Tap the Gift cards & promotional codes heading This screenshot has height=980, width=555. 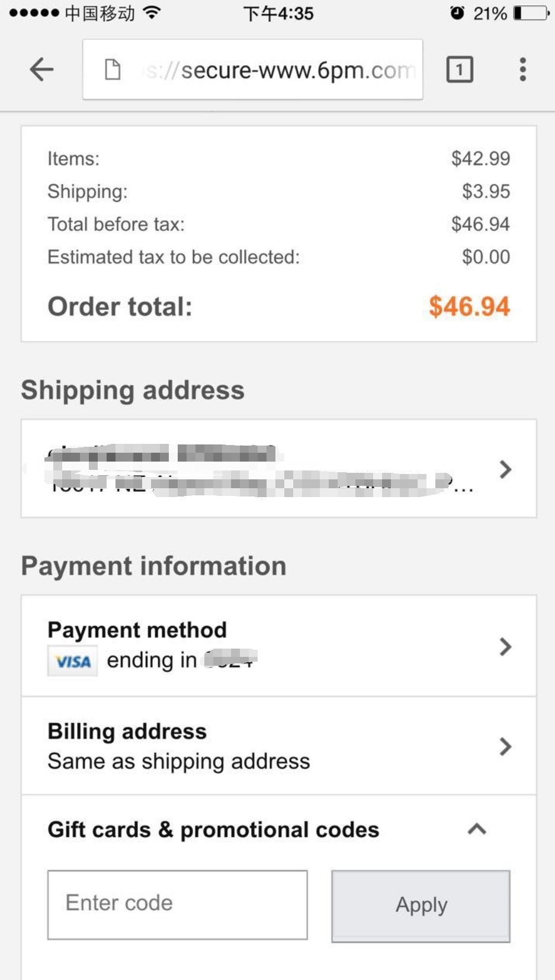click(x=213, y=830)
